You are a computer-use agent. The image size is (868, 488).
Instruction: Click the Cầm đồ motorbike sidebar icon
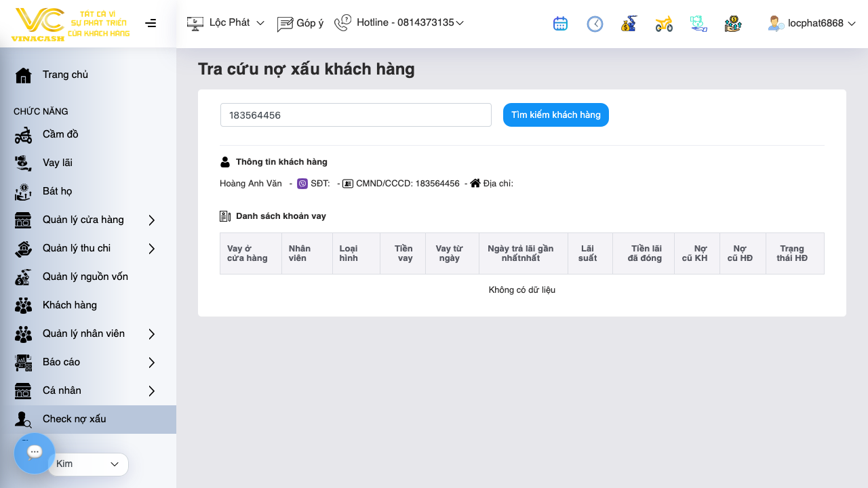(23, 134)
